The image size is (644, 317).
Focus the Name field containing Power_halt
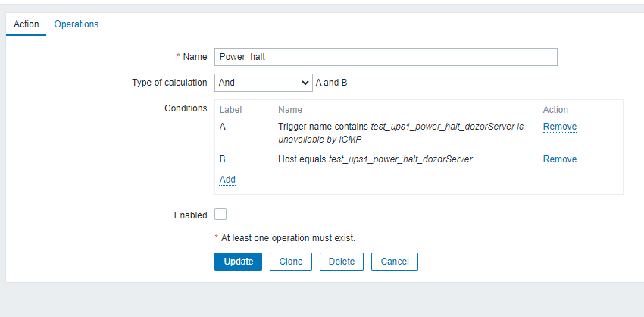click(x=386, y=57)
